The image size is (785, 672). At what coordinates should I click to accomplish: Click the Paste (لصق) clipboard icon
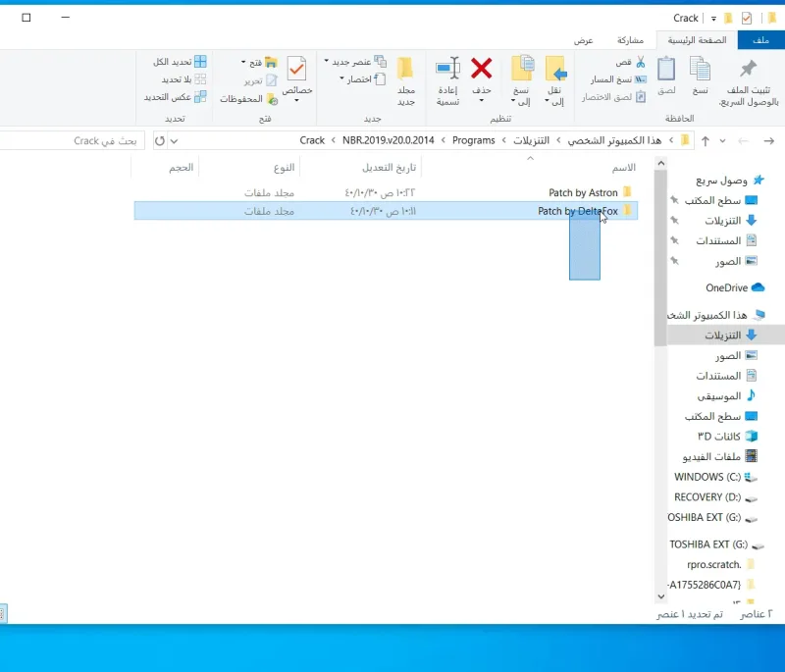(666, 69)
